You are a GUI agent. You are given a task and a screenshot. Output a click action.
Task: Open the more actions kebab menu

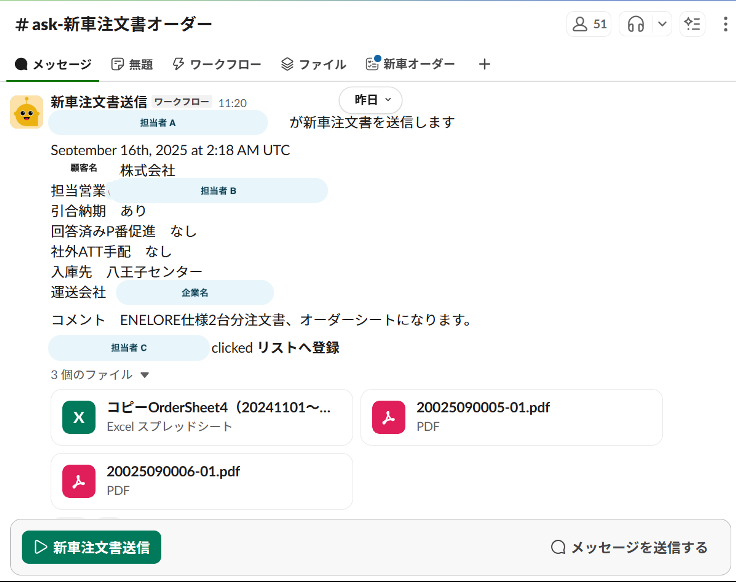coord(725,24)
